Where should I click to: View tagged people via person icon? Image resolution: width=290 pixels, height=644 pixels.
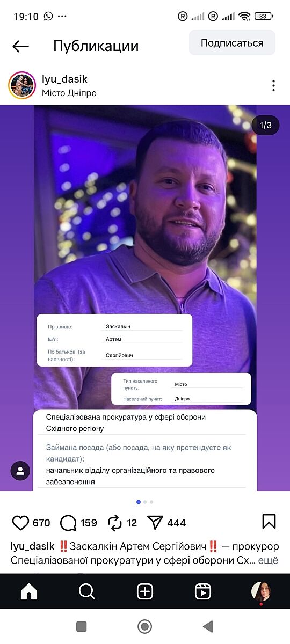[20, 471]
